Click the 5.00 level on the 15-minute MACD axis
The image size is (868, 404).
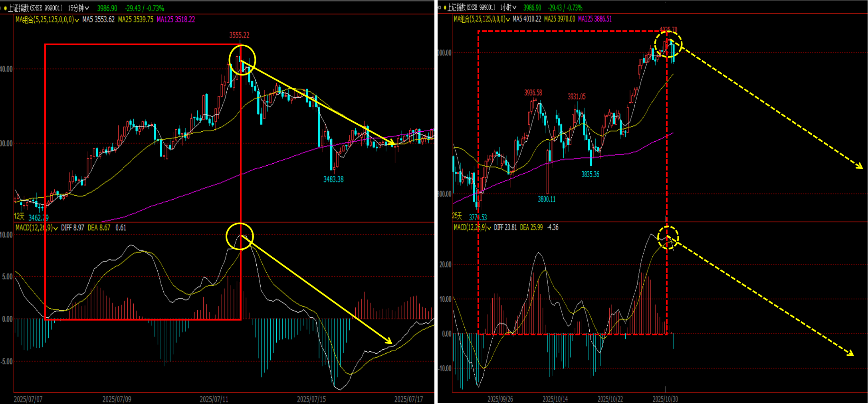[x=7, y=277]
